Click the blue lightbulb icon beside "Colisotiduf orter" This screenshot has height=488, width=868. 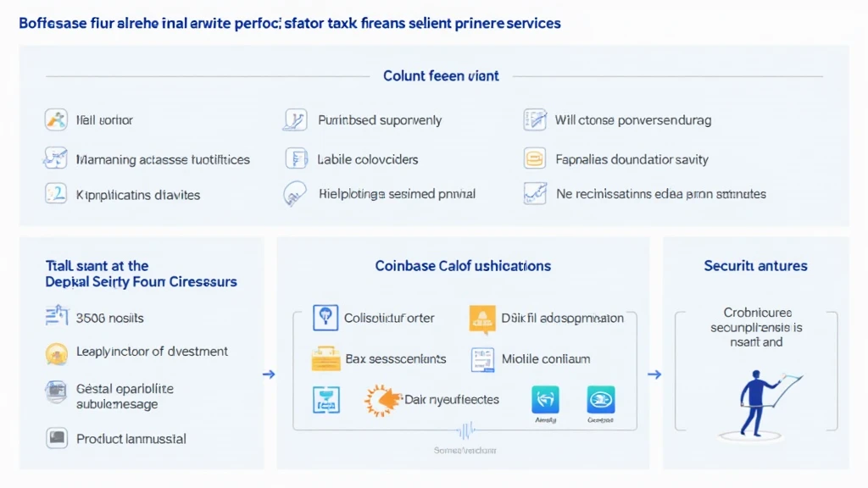[x=325, y=318]
